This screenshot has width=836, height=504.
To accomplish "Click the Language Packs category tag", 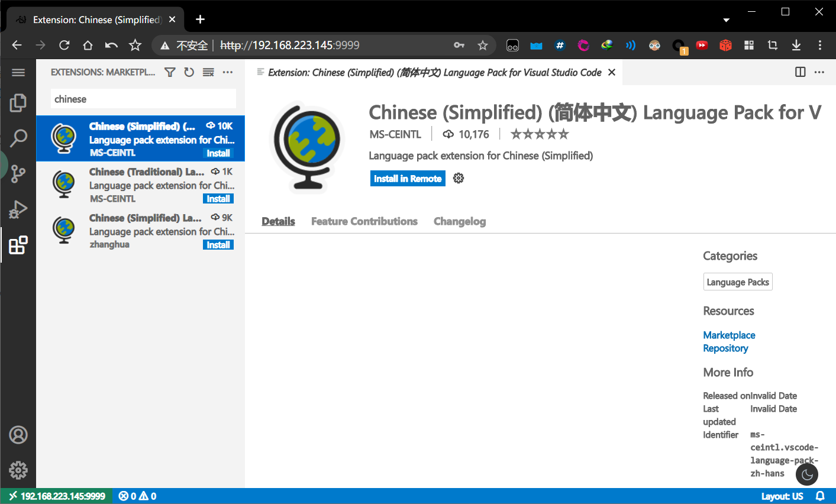I will click(x=738, y=282).
